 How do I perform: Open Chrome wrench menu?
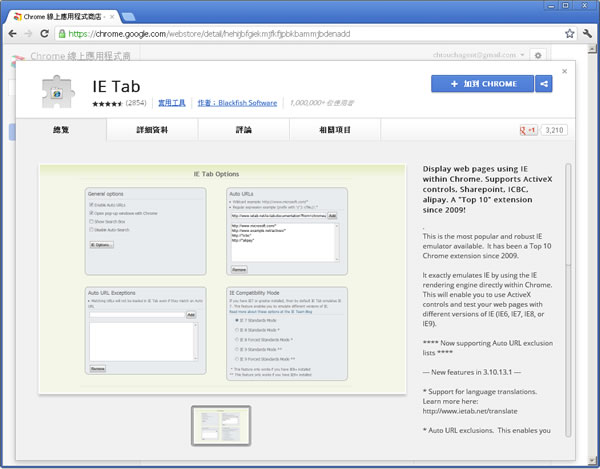point(587,34)
